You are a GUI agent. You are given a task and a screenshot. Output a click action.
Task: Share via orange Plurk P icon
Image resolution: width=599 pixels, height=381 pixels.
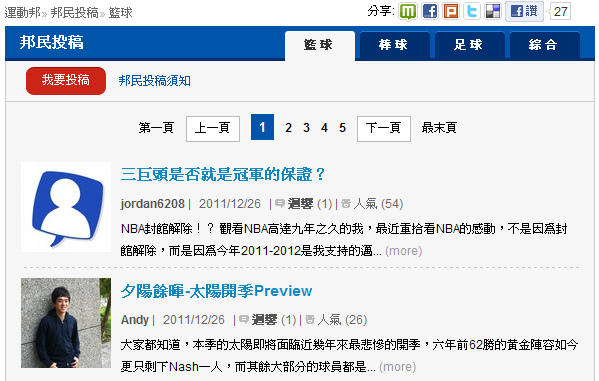(451, 11)
